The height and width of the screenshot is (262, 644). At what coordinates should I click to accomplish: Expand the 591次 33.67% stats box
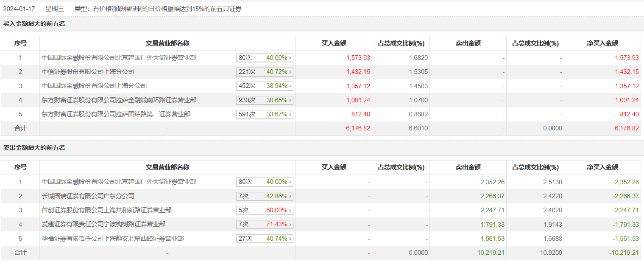[265, 114]
